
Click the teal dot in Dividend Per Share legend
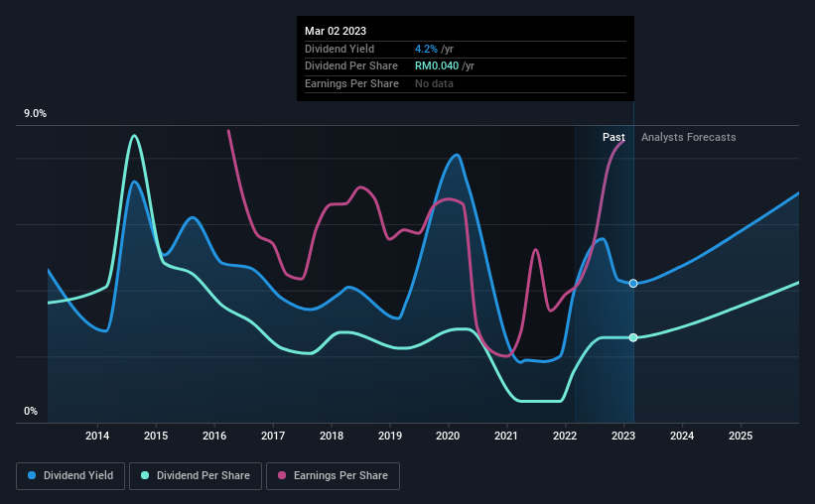[x=145, y=475]
